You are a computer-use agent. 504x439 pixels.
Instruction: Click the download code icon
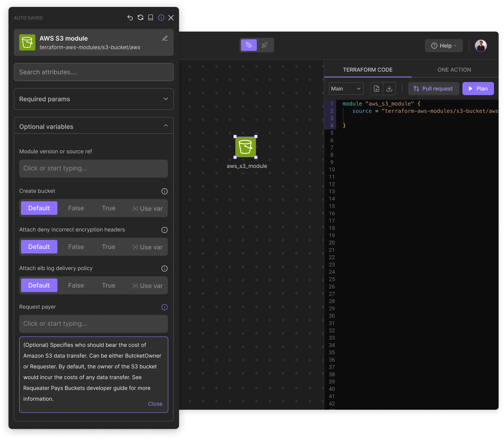[x=389, y=89]
